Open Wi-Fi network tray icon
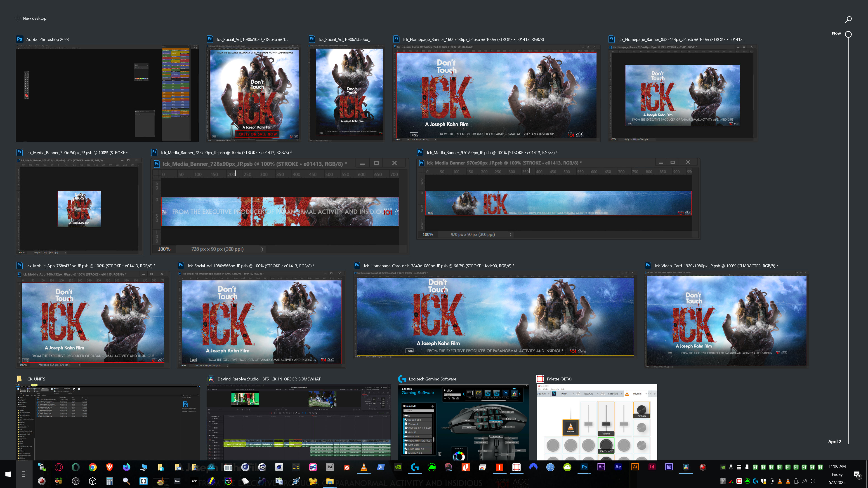This screenshot has height=488, width=868. [804, 481]
